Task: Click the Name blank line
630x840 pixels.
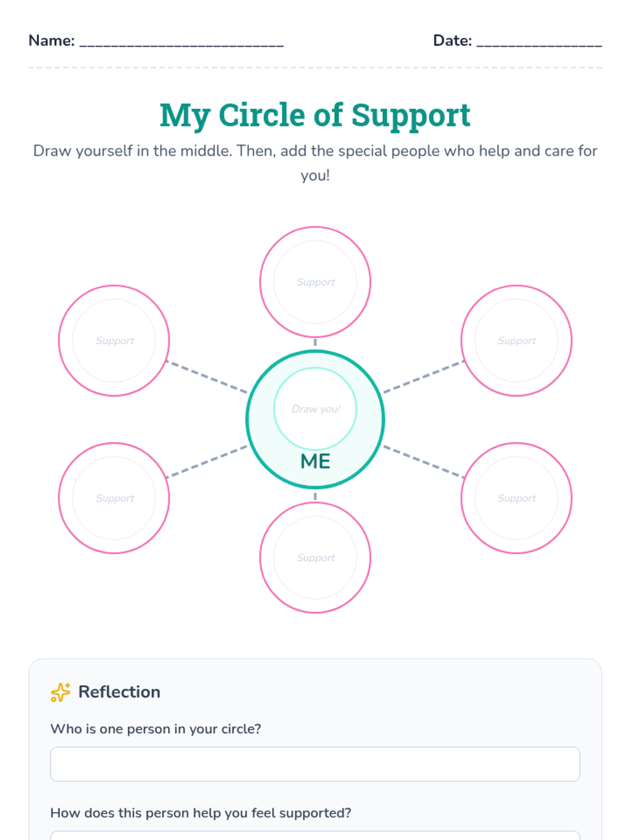Action: [181, 41]
